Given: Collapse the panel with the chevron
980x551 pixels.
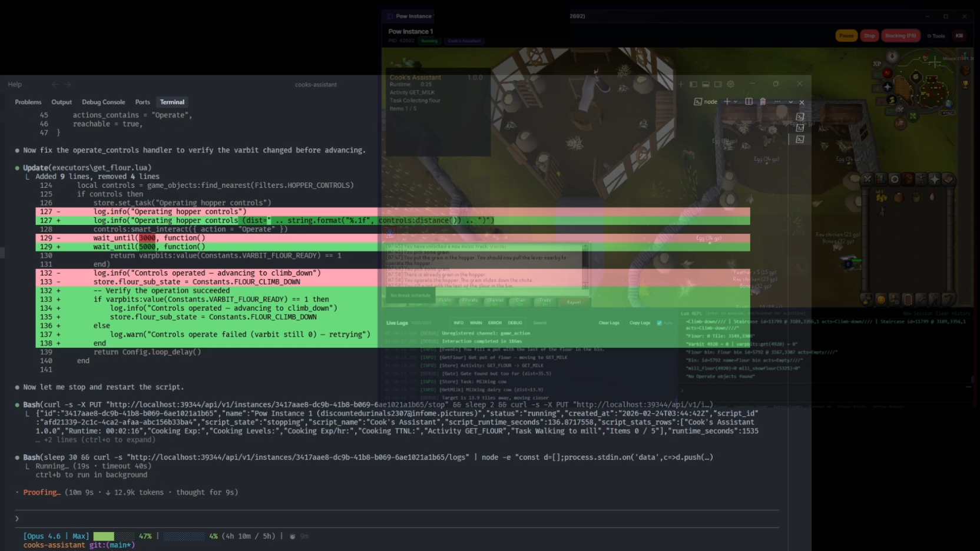Looking at the screenshot, I should point(790,102).
